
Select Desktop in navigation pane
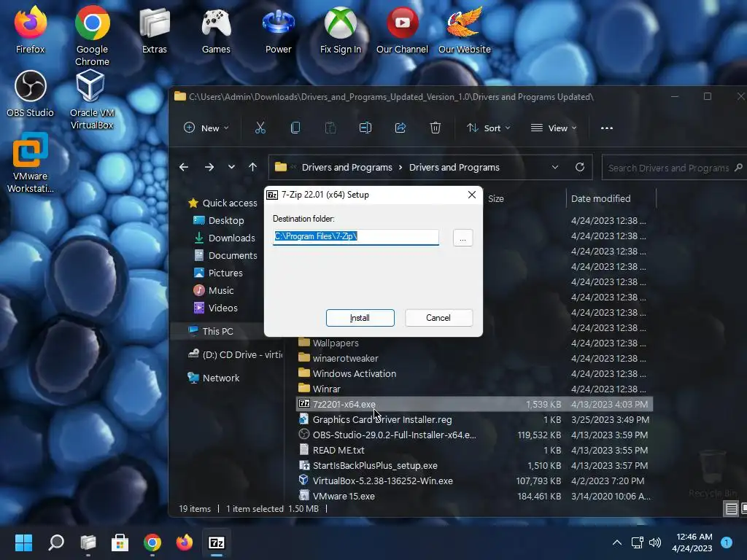point(219,220)
